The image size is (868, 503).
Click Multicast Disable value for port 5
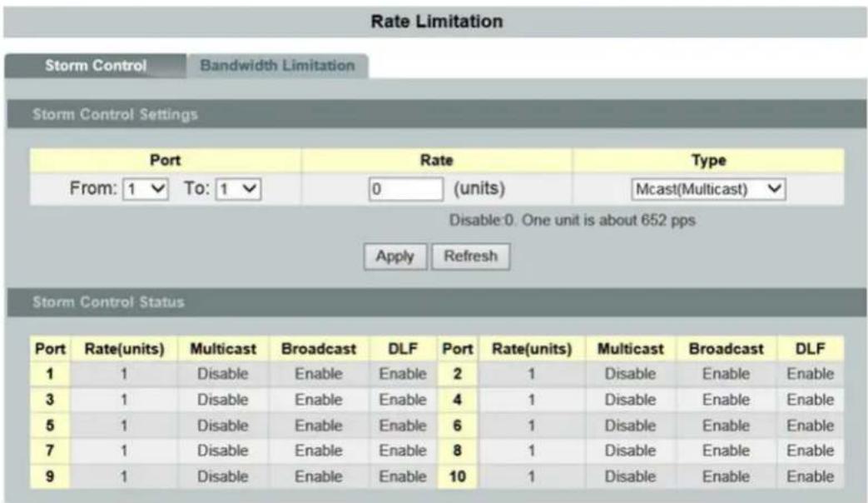tap(222, 426)
